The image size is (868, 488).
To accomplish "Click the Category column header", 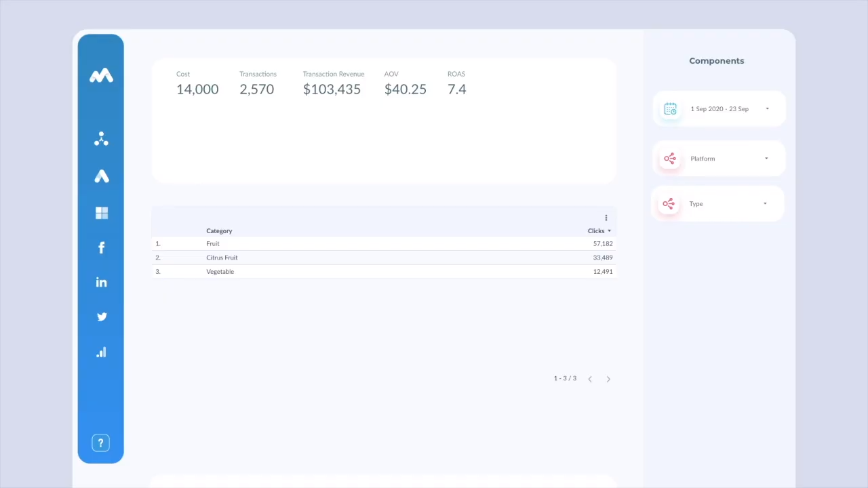I will point(219,231).
